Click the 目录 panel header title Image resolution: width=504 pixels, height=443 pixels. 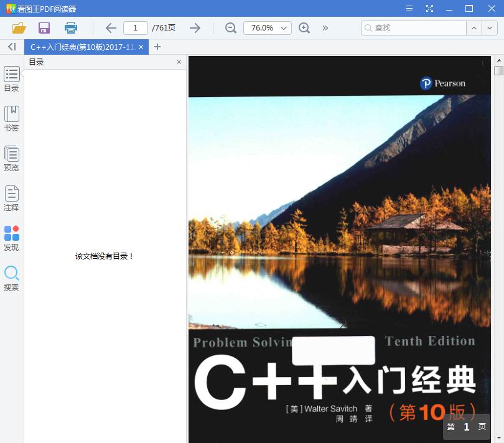coord(36,62)
